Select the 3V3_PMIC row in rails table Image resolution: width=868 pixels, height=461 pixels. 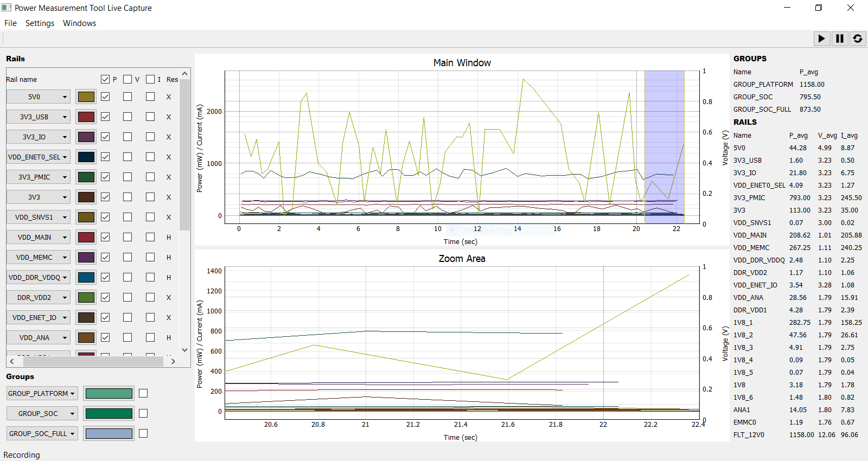[x=797, y=198]
